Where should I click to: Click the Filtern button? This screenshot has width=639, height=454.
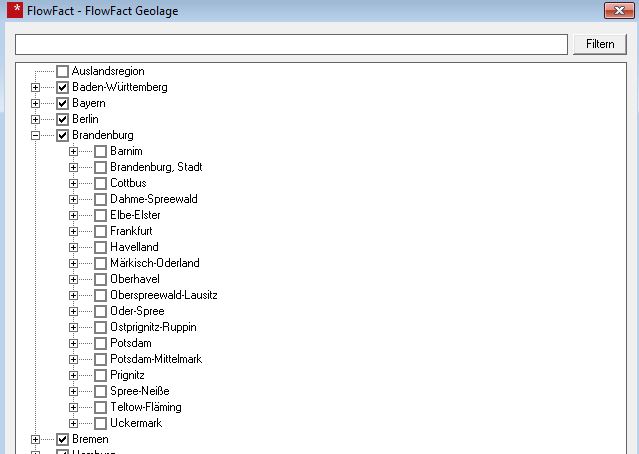(600, 45)
